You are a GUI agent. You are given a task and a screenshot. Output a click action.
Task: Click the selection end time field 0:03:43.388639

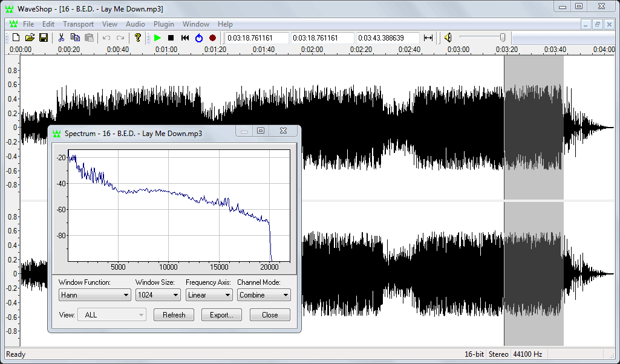click(388, 38)
